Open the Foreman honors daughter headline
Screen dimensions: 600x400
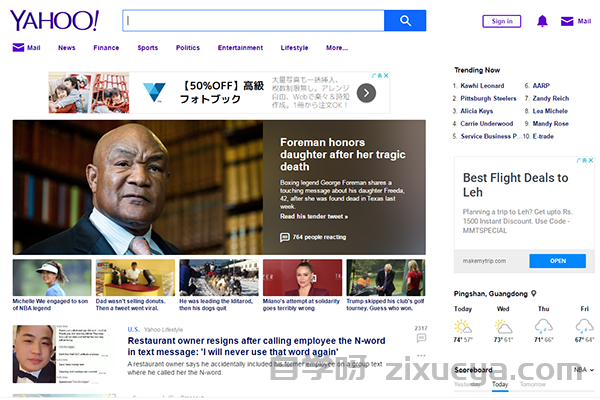pyautogui.click(x=342, y=155)
